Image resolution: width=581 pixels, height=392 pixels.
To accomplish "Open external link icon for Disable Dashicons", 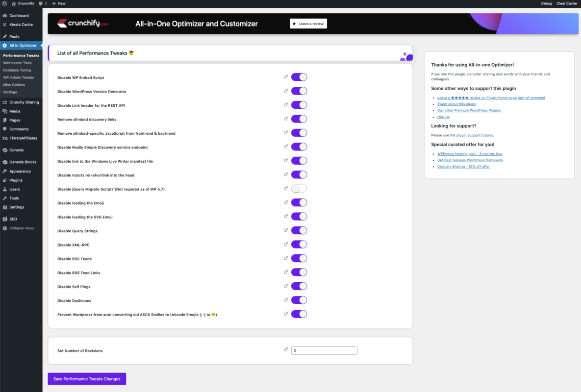I will pos(286,300).
